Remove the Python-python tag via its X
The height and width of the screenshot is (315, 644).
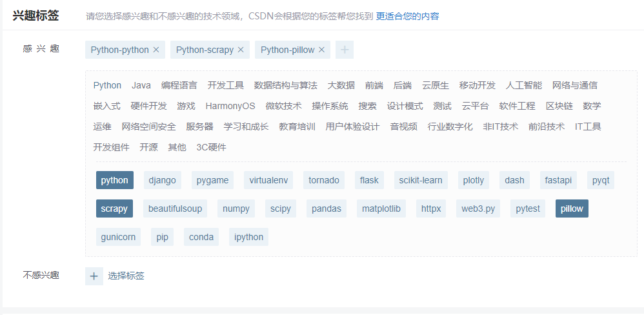click(x=156, y=50)
